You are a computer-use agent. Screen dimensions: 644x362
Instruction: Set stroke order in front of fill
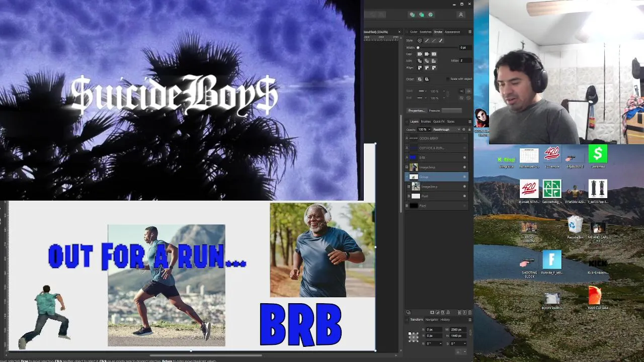427,79
